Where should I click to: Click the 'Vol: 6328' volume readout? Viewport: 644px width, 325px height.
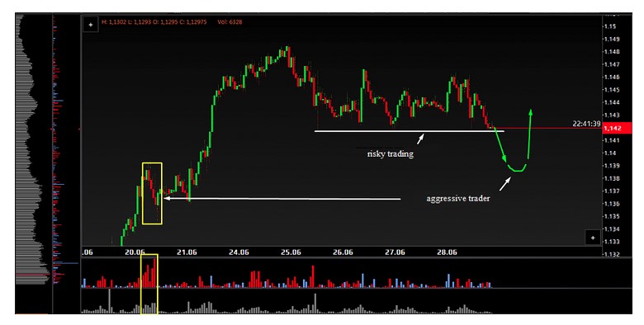(x=230, y=22)
